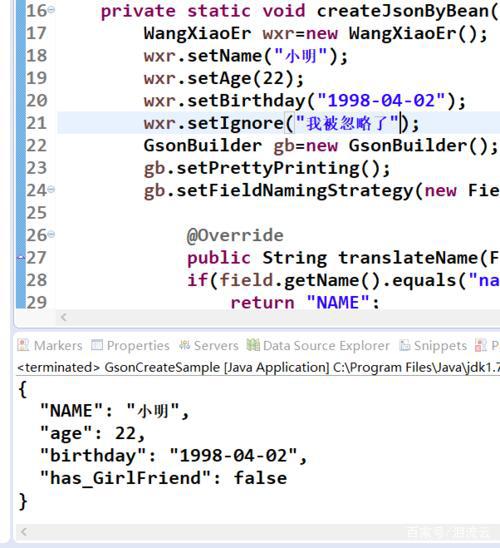Click the terminated GsonCreateSample console header
This screenshot has height=548, width=500.
(x=258, y=368)
